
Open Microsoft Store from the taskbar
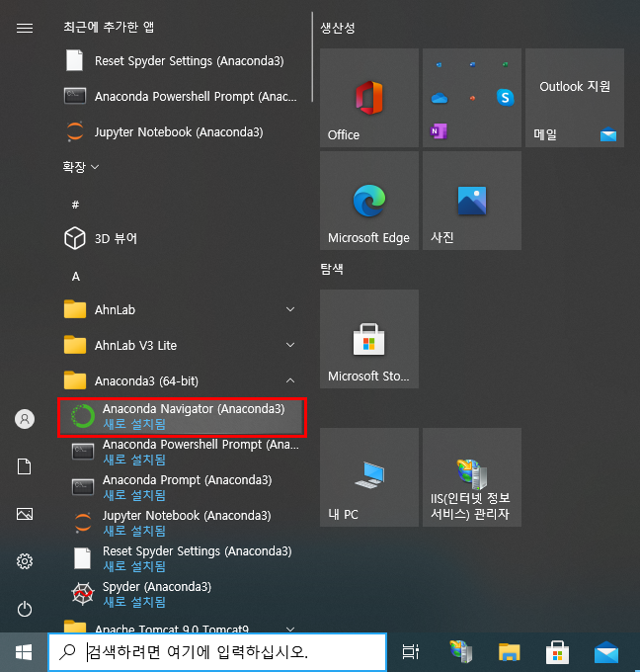tap(557, 652)
